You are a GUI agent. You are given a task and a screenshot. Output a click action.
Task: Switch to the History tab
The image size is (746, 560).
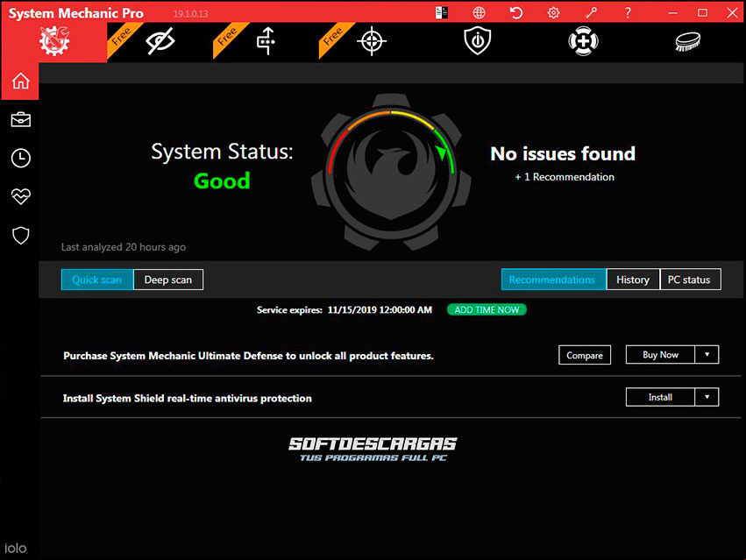pos(633,280)
